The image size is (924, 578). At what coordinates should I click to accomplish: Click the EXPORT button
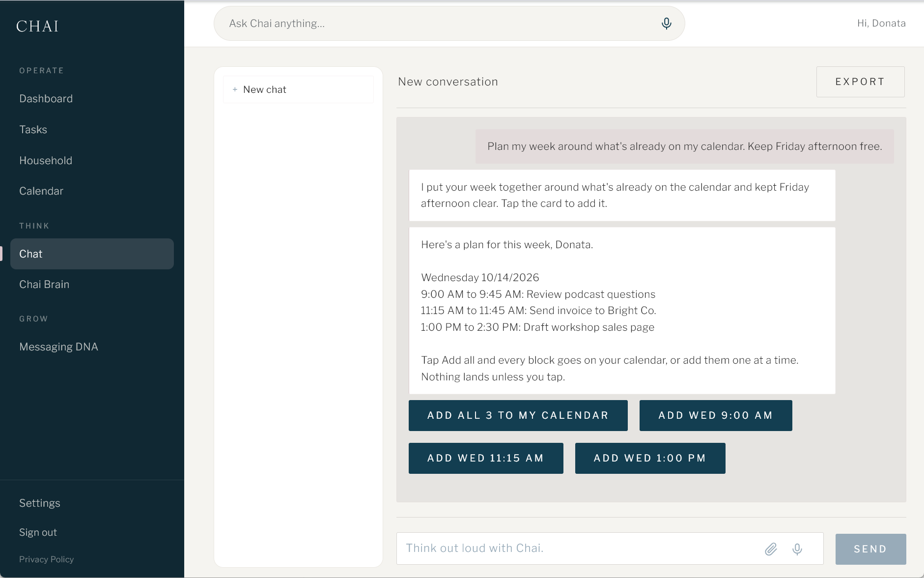(860, 82)
